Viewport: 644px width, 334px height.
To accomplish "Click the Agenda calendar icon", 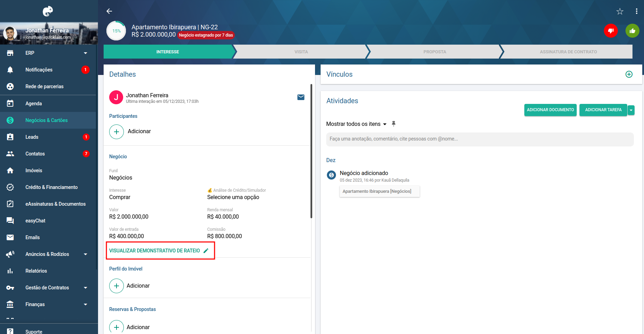I will [10, 103].
